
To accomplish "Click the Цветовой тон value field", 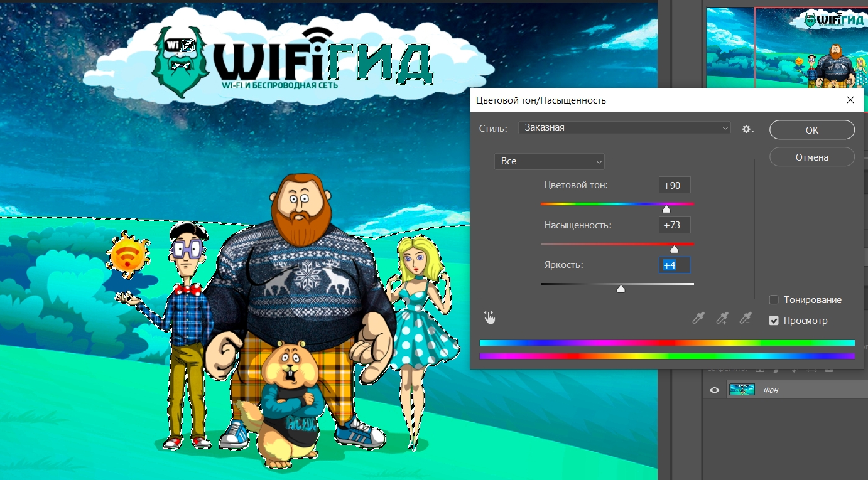I will [x=675, y=185].
